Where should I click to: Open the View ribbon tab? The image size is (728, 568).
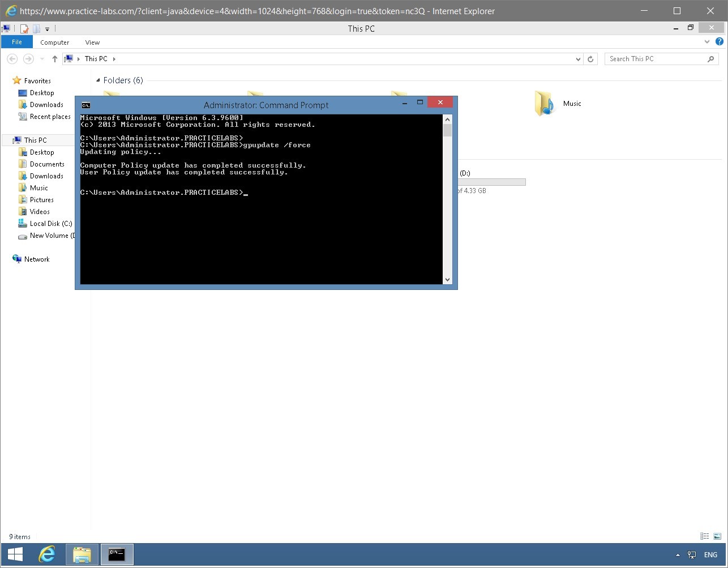coord(92,42)
